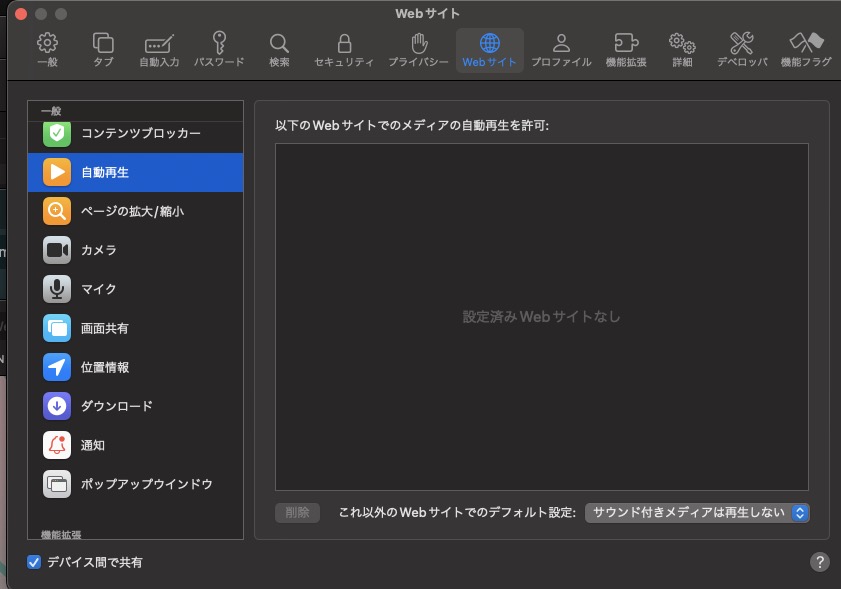Open the プロファイル person icon

(561, 43)
